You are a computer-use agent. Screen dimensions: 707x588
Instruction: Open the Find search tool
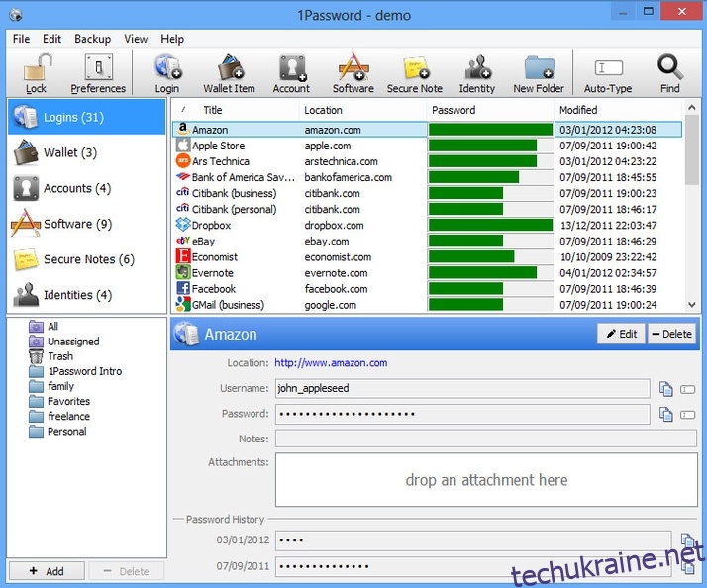670,73
